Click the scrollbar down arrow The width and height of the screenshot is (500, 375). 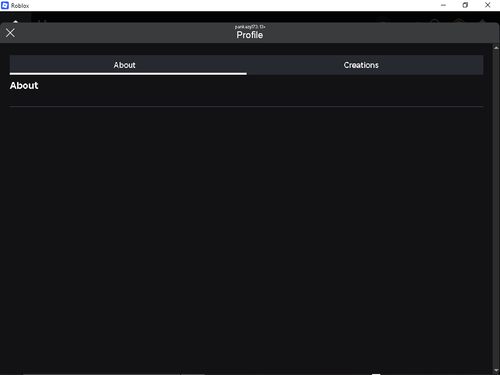click(496, 370)
